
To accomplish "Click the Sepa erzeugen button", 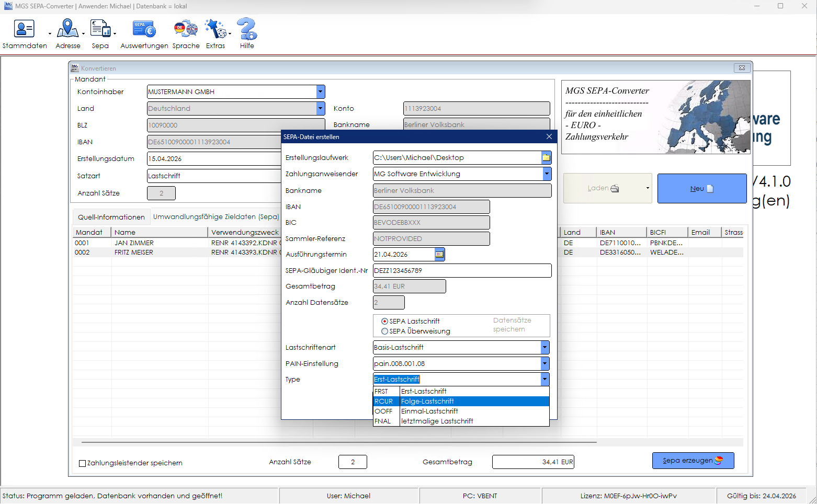I will pyautogui.click(x=693, y=461).
